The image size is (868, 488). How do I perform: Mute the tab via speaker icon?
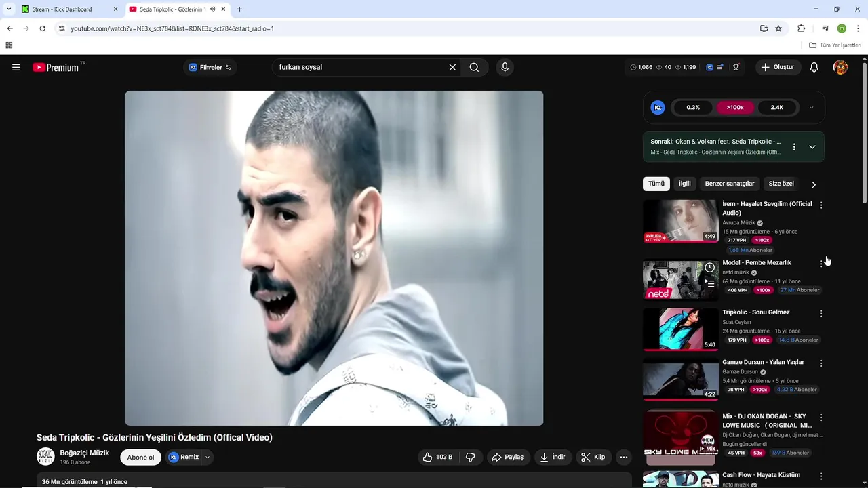[x=212, y=9]
